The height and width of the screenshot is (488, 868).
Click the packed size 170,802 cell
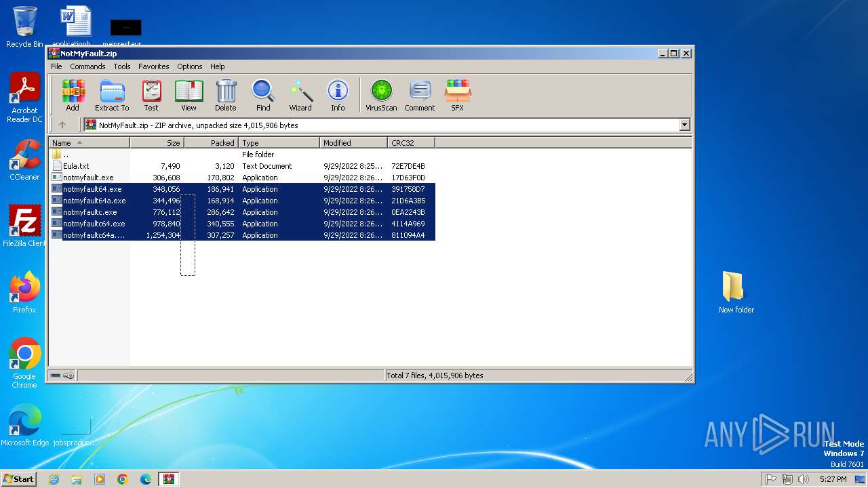point(220,178)
